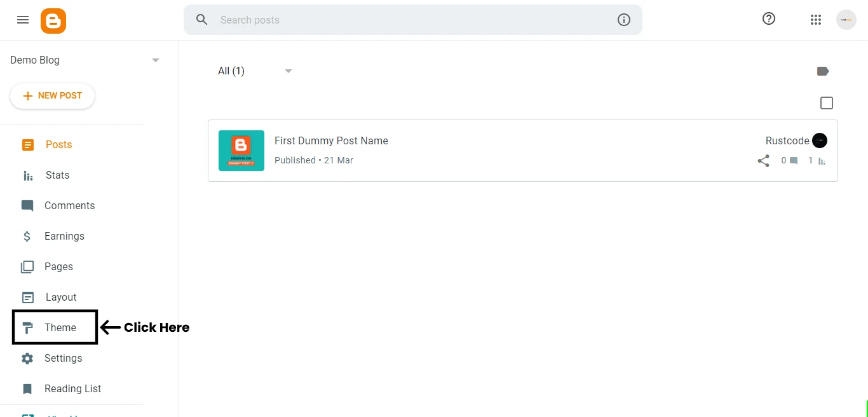Screen dimensions: 868x417
Task: View stats for First Dummy Post
Action: [821, 161]
